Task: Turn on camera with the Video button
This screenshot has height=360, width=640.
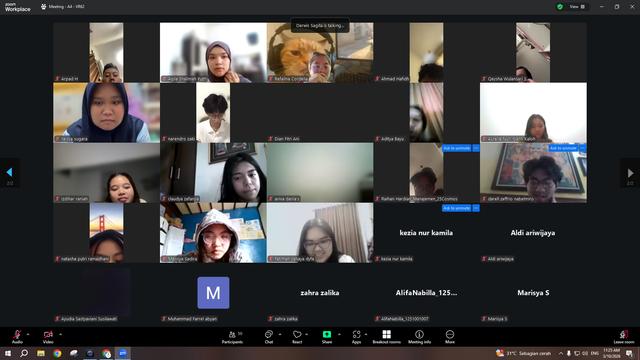Action: pyautogui.click(x=48, y=337)
